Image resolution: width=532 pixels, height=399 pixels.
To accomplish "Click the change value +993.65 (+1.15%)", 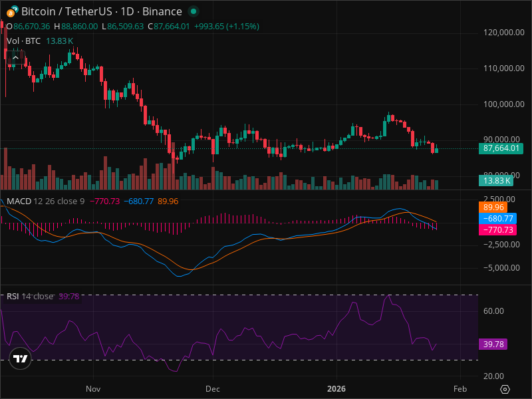I will pyautogui.click(x=227, y=27).
